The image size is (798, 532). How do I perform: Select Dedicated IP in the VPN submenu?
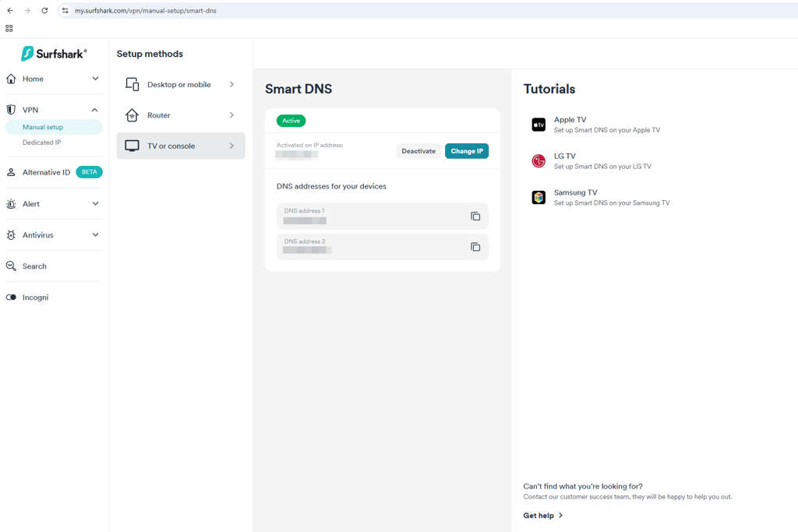point(42,143)
